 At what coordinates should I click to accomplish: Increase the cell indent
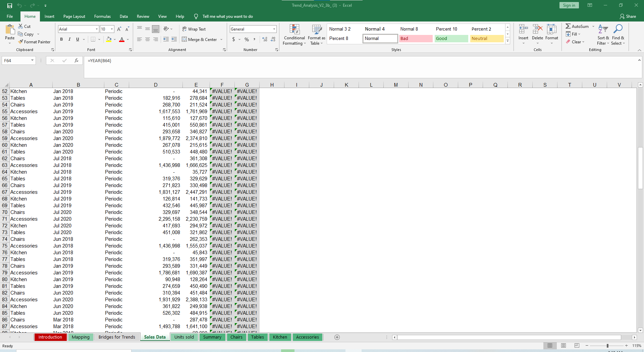[x=174, y=39]
